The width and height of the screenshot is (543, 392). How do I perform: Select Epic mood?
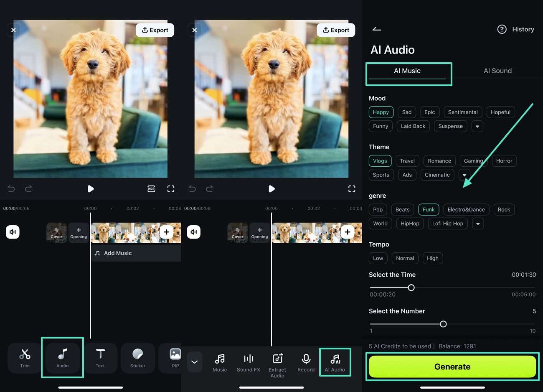(429, 112)
